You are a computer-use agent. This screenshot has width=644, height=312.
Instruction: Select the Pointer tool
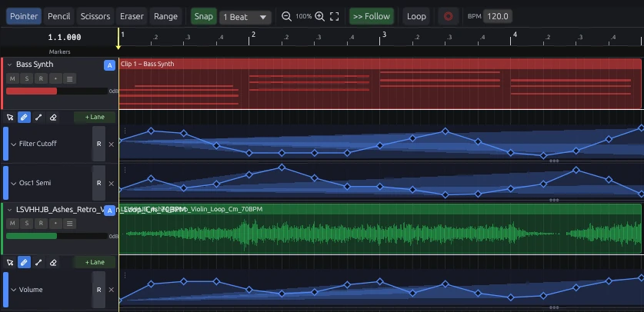24,16
